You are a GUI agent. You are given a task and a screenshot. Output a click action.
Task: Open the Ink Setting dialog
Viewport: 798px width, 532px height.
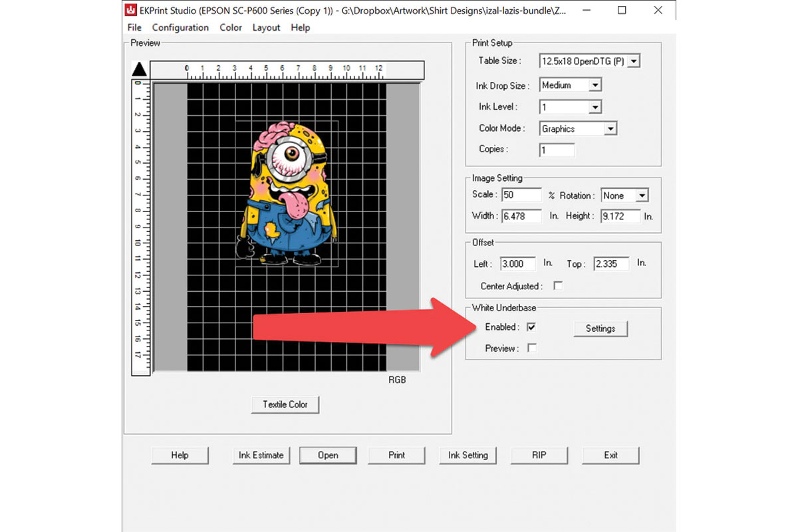[467, 455]
